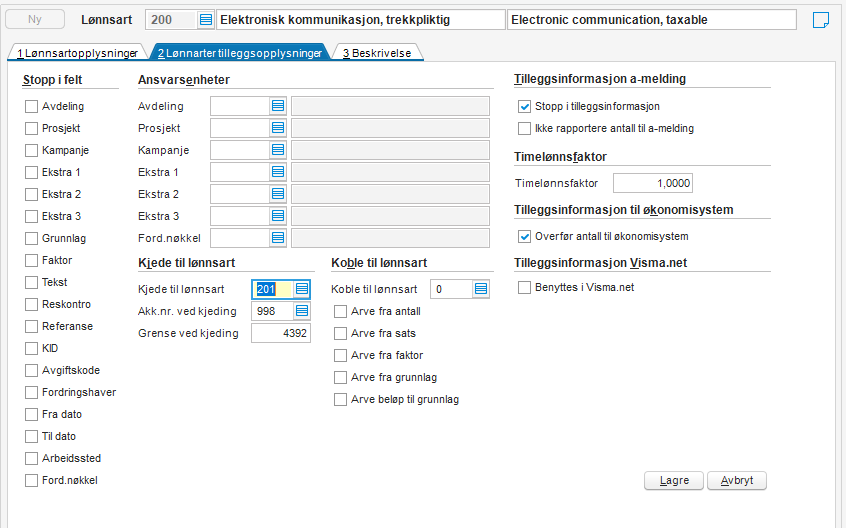Switch to the Lønnsartopplysninger tab
Screen dimensions: 846x528
77,53
